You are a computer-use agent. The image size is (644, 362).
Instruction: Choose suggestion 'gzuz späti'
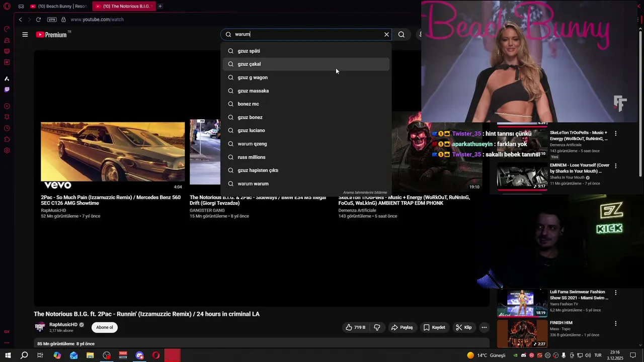point(306,51)
